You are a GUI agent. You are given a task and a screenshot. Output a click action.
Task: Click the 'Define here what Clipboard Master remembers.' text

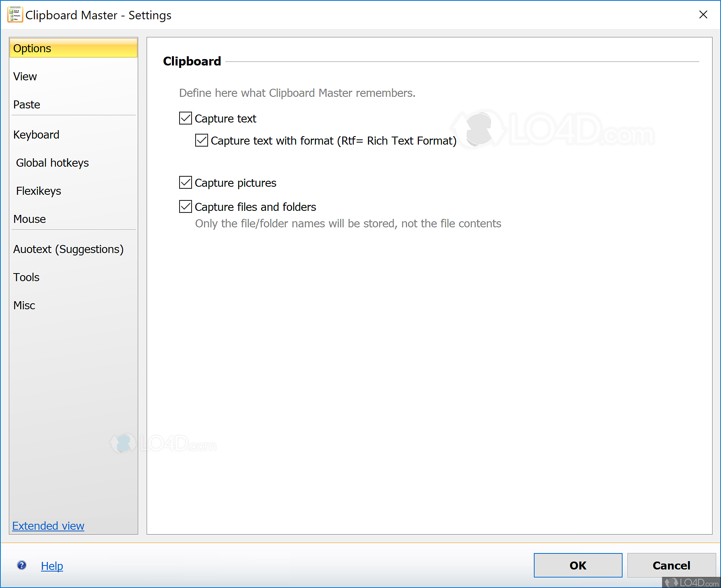(297, 93)
